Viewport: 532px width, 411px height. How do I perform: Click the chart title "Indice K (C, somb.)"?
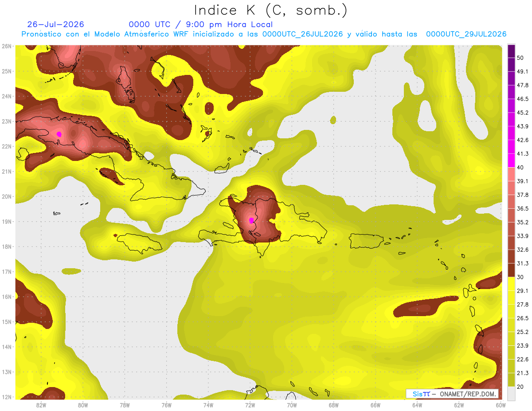(x=271, y=10)
